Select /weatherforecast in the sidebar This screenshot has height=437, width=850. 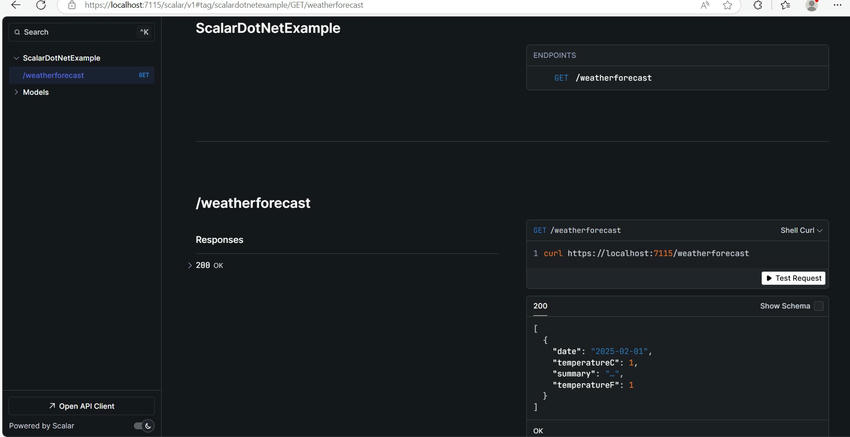pyautogui.click(x=54, y=75)
